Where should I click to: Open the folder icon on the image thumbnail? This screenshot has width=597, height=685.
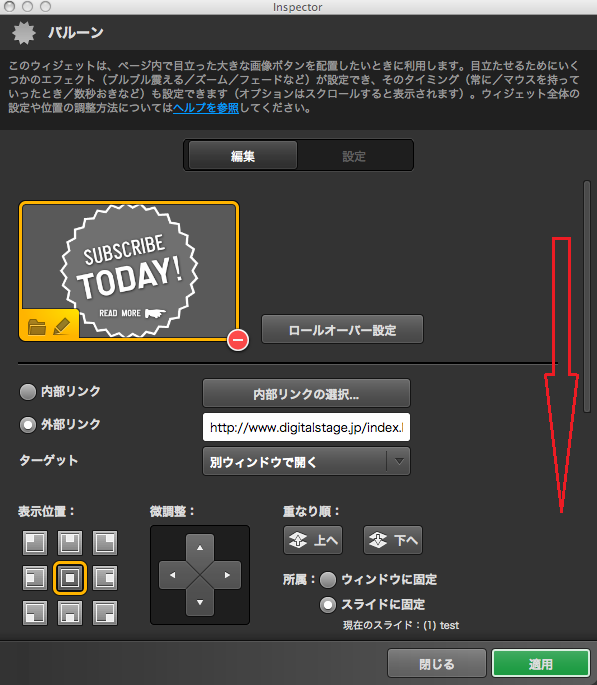click(x=37, y=326)
